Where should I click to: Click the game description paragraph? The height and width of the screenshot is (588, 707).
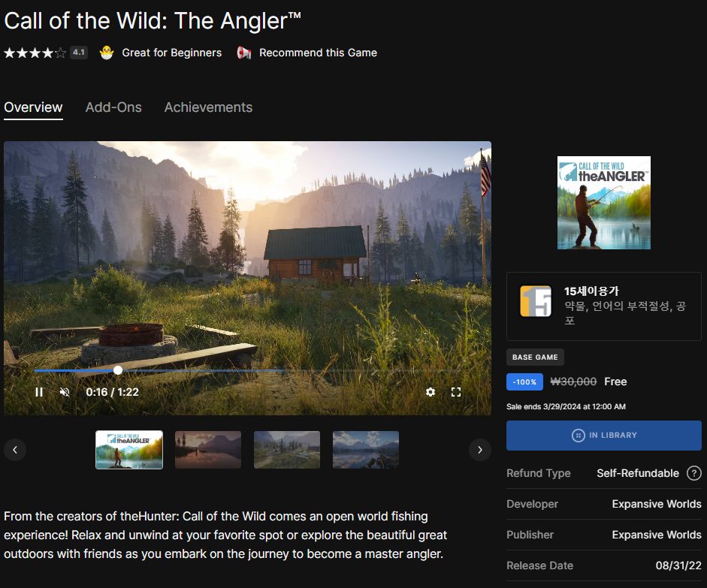tap(225, 535)
